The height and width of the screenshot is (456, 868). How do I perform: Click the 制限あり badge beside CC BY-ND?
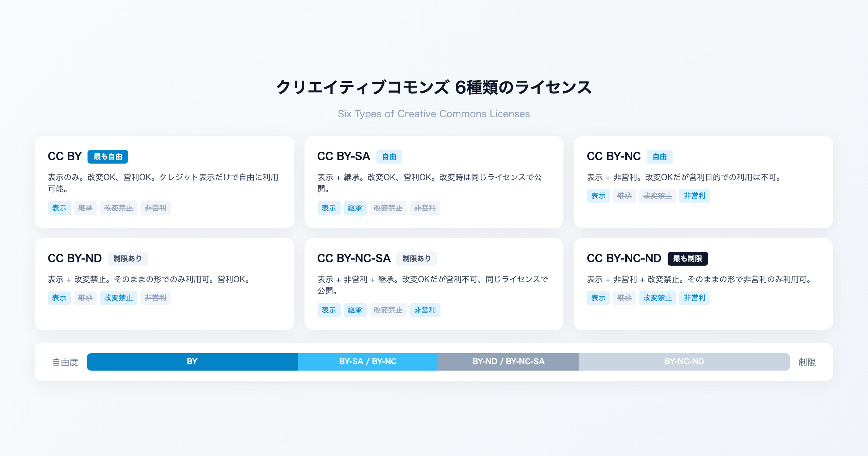tap(128, 259)
